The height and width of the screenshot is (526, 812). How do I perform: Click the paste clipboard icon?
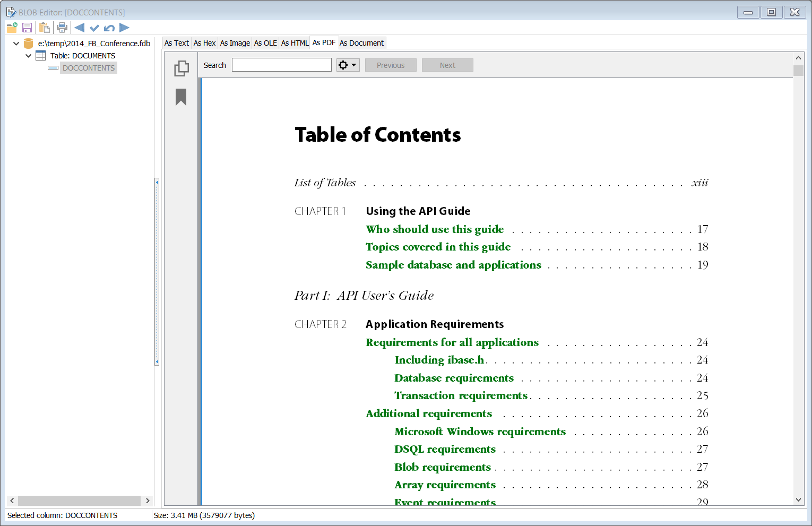(x=45, y=28)
